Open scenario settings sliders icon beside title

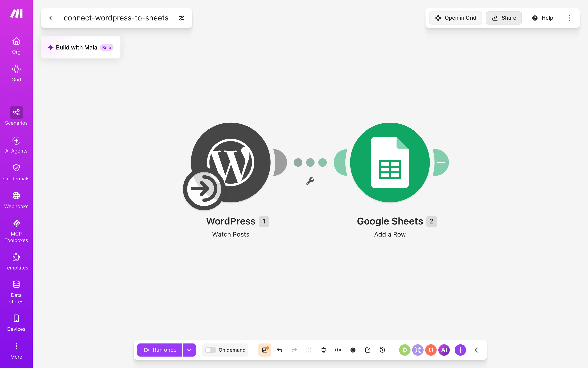coord(181,18)
